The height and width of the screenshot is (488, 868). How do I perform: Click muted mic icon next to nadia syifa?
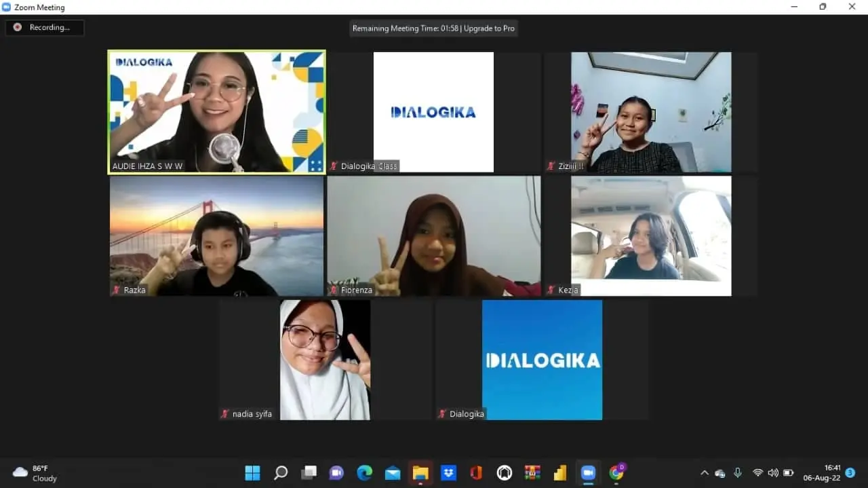coord(225,414)
